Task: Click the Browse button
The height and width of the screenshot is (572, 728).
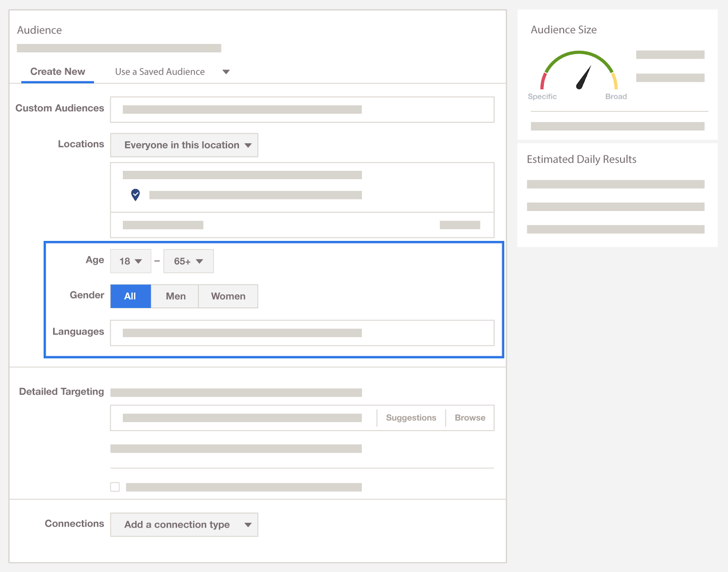Action: 470,418
